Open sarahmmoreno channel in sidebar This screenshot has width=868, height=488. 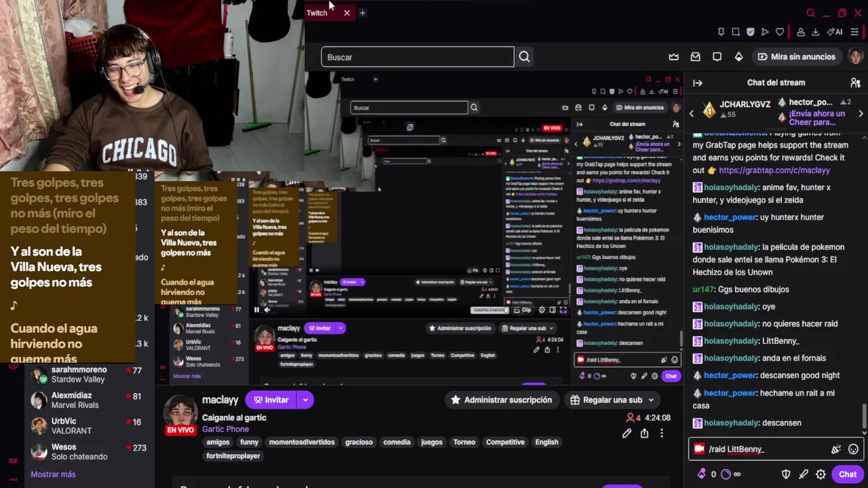tap(89, 374)
